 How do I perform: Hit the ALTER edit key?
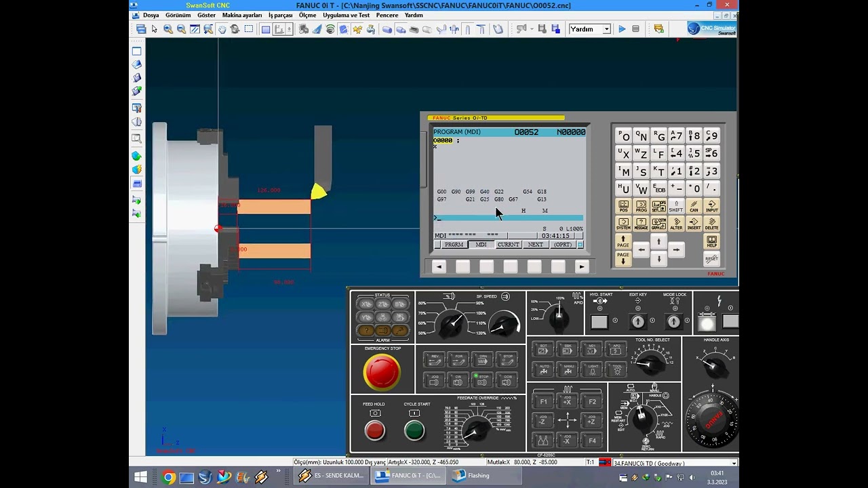coord(676,224)
